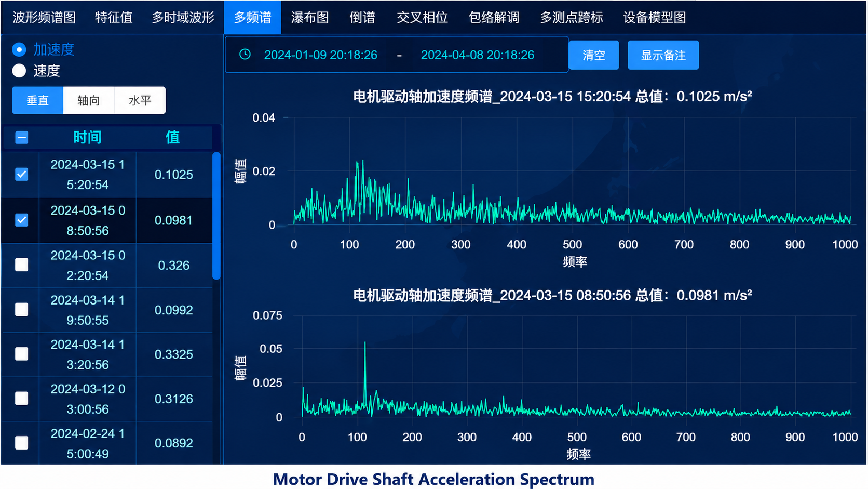The image size is (868, 489).
Task: Click the start date 2024-01-09 20:18:26 field
Action: click(x=321, y=55)
